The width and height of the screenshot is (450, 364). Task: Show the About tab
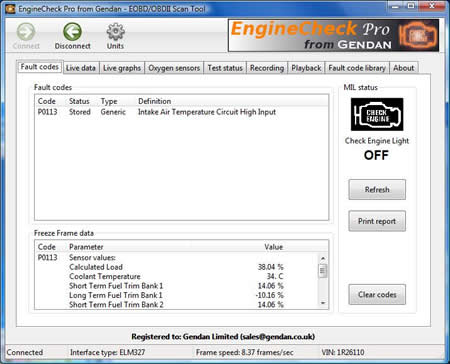pos(403,68)
